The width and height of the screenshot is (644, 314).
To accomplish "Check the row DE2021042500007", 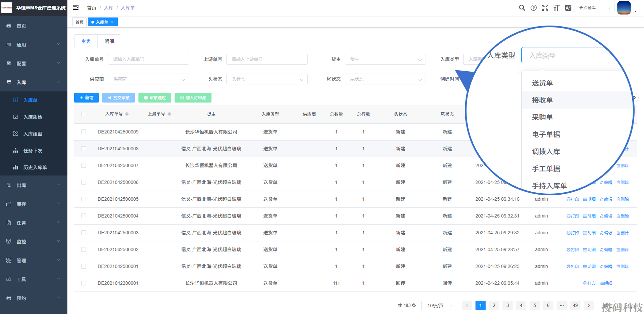I will tap(84, 165).
